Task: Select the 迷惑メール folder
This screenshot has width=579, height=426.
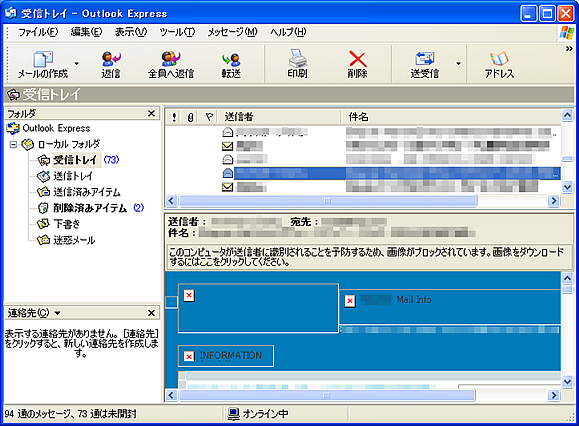Action: pos(74,240)
